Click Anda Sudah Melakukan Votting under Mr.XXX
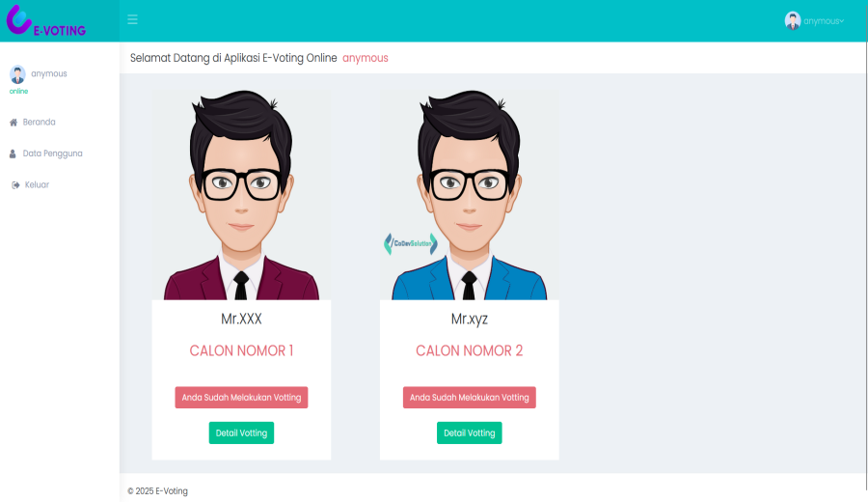Screen dimensions: 868x502 [241, 398]
